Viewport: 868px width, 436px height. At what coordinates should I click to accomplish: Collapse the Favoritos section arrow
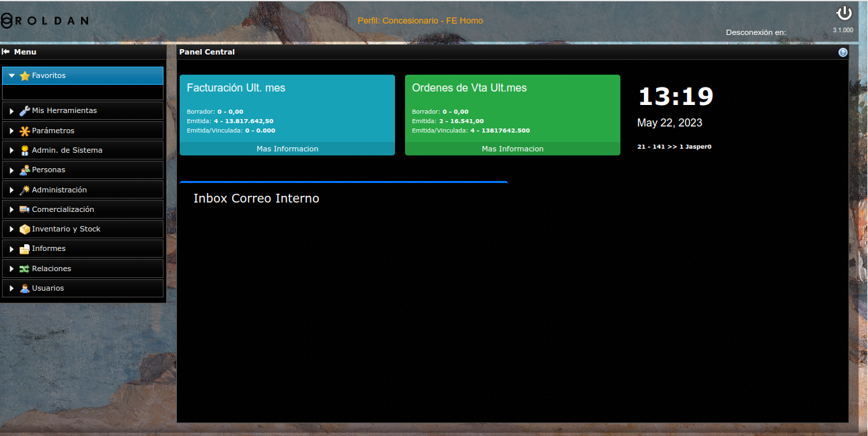[x=11, y=76]
